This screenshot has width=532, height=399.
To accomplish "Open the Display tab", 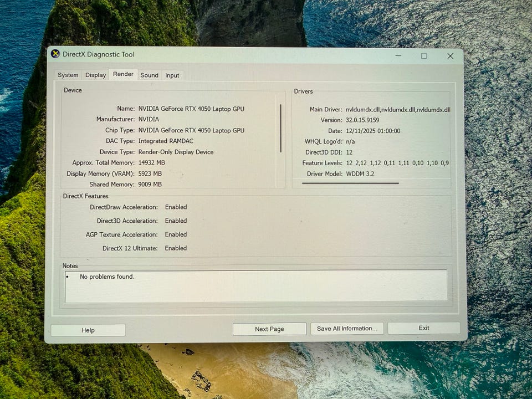I will click(95, 75).
